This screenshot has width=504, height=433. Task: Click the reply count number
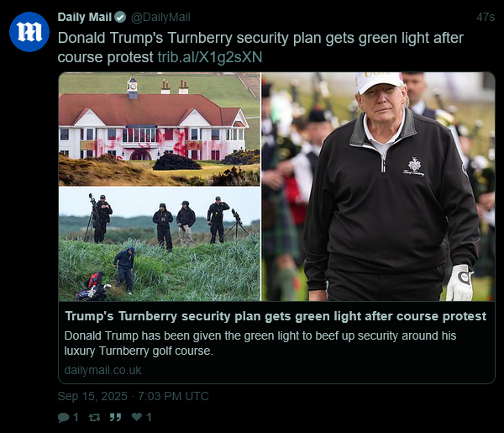[x=76, y=418]
